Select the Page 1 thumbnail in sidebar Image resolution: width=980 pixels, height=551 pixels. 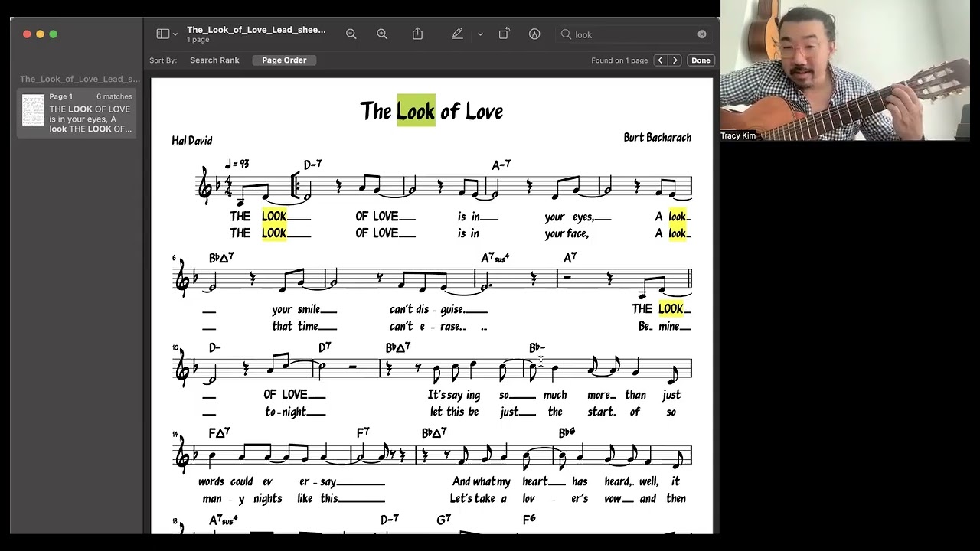click(x=33, y=109)
